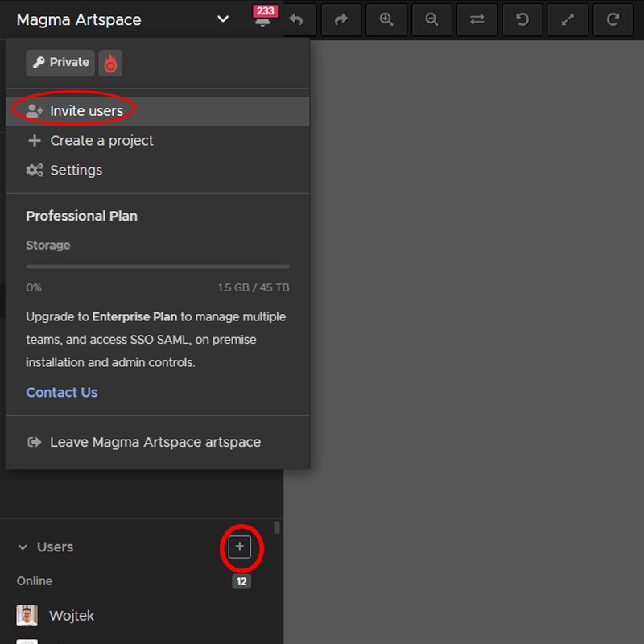The height and width of the screenshot is (644, 644).
Task: Zoom out of the canvas
Action: click(431, 20)
